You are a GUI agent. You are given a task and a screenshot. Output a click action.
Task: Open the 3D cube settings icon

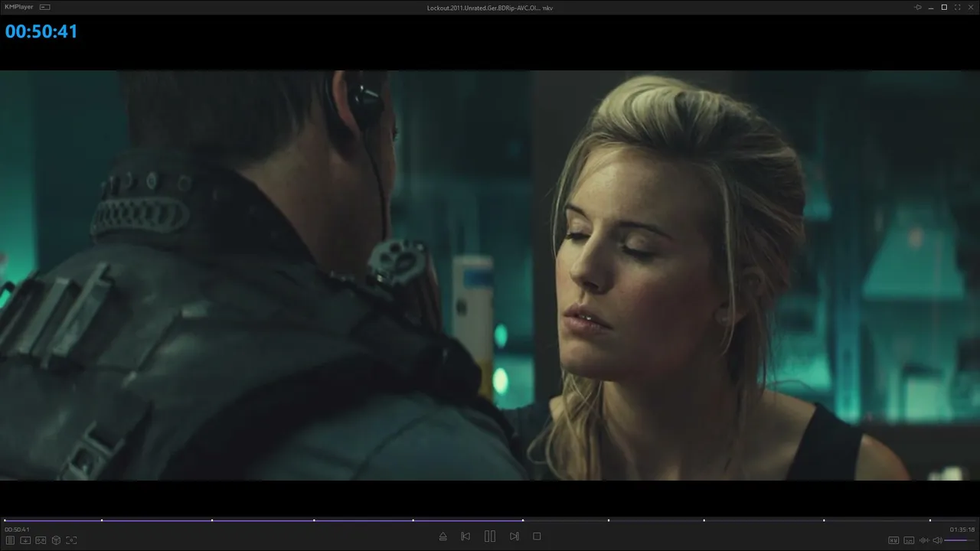coord(56,540)
